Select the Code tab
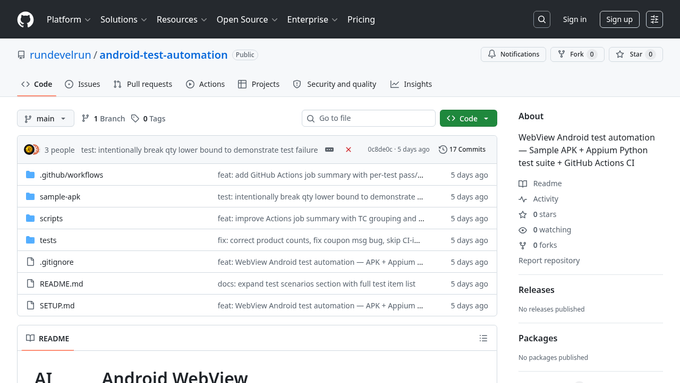This screenshot has height=383, width=680. click(x=36, y=84)
